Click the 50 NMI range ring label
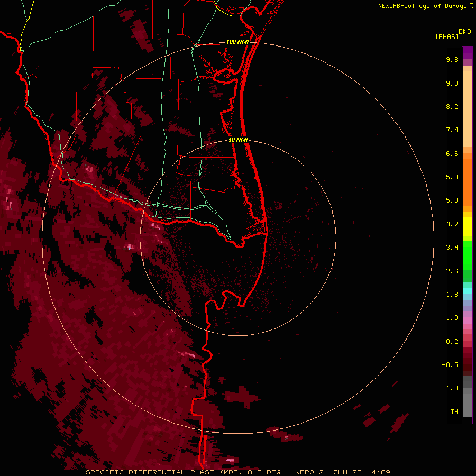Image resolution: width=476 pixels, height=476 pixels. pyautogui.click(x=238, y=140)
